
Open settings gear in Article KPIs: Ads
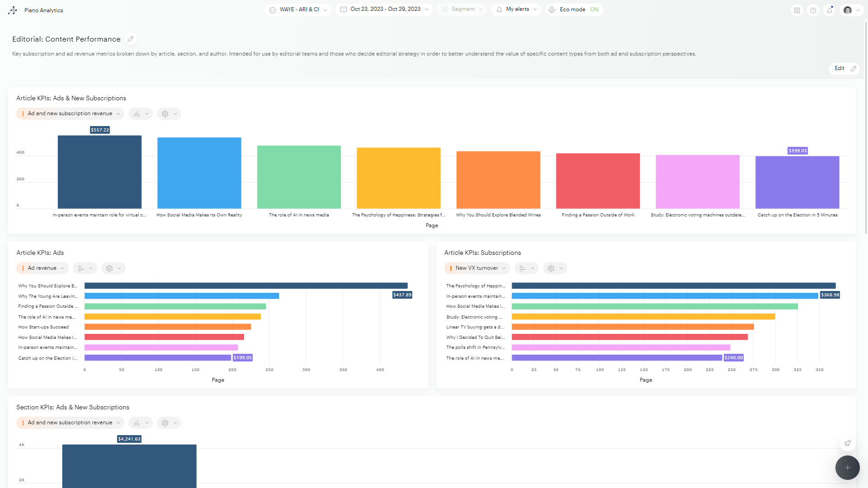click(x=113, y=268)
